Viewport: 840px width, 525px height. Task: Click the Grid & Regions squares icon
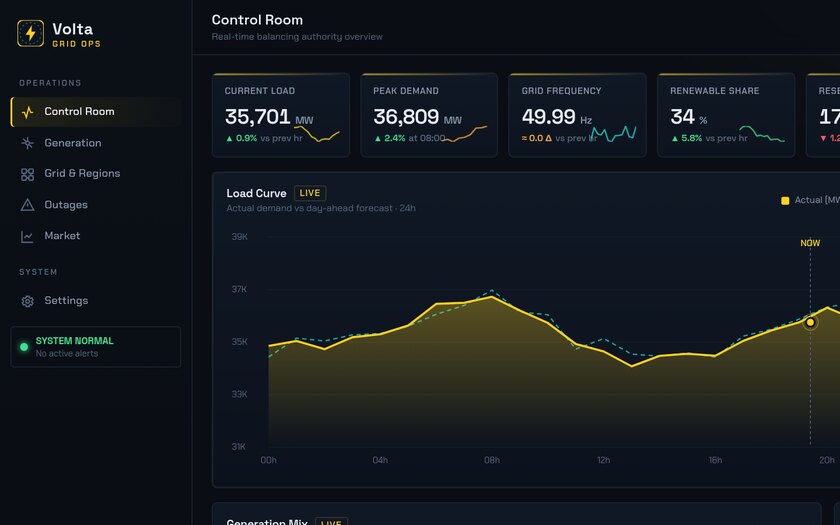[x=27, y=174]
